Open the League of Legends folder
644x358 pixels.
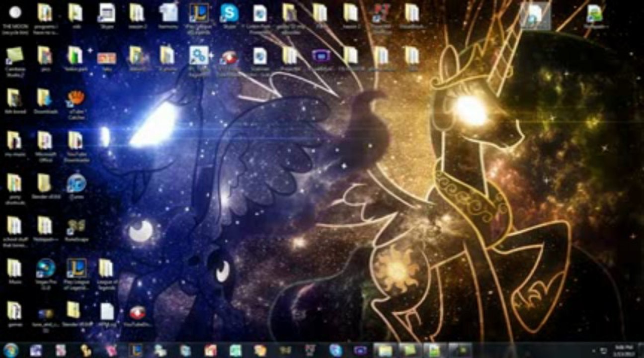click(106, 268)
